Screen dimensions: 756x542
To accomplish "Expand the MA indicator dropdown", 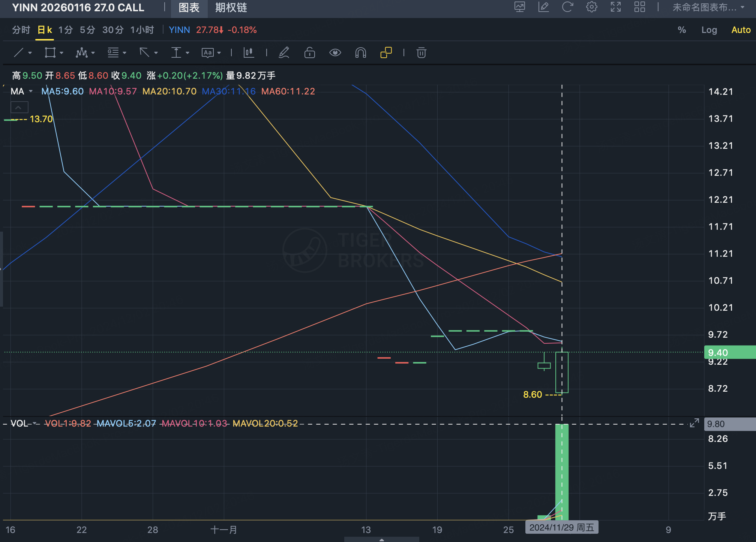I will (x=31, y=91).
